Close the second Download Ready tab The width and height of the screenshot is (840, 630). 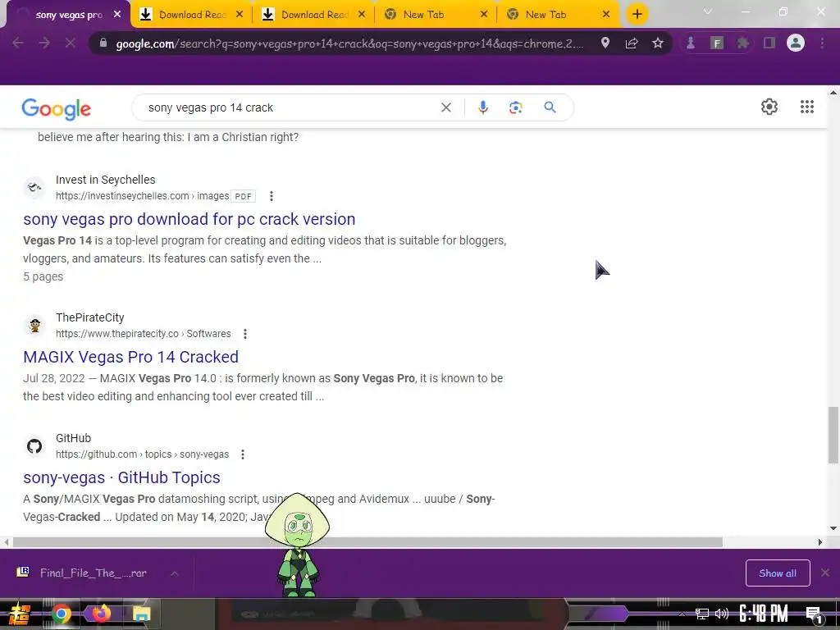pos(362,15)
